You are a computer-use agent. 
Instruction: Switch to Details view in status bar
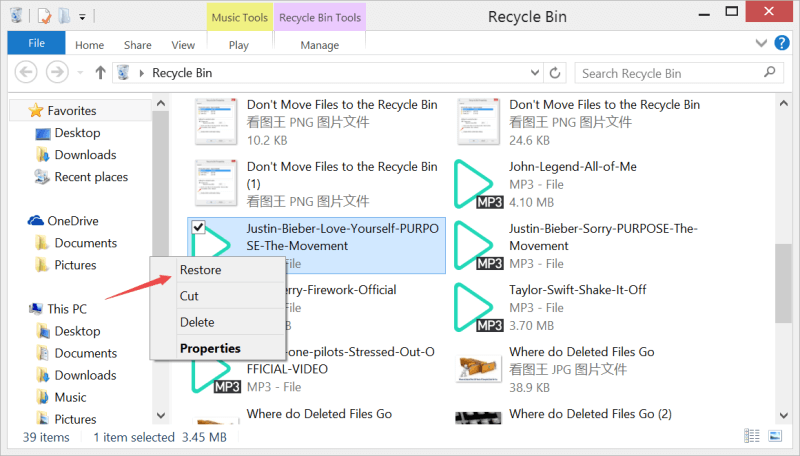click(x=752, y=436)
